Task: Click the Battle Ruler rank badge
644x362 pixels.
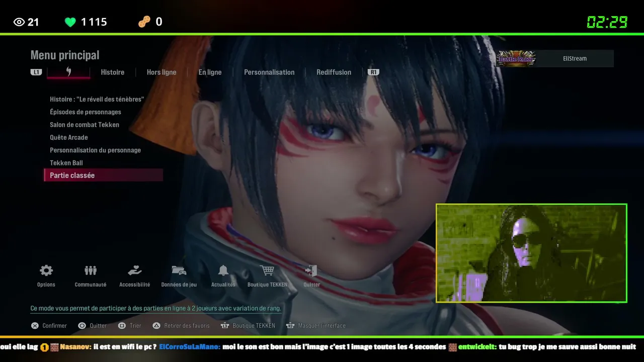Action: (517, 58)
